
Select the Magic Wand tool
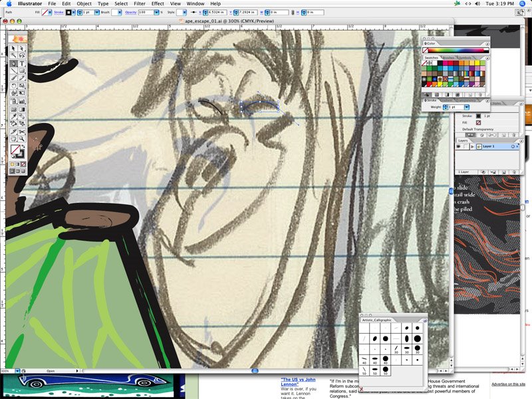(13, 55)
